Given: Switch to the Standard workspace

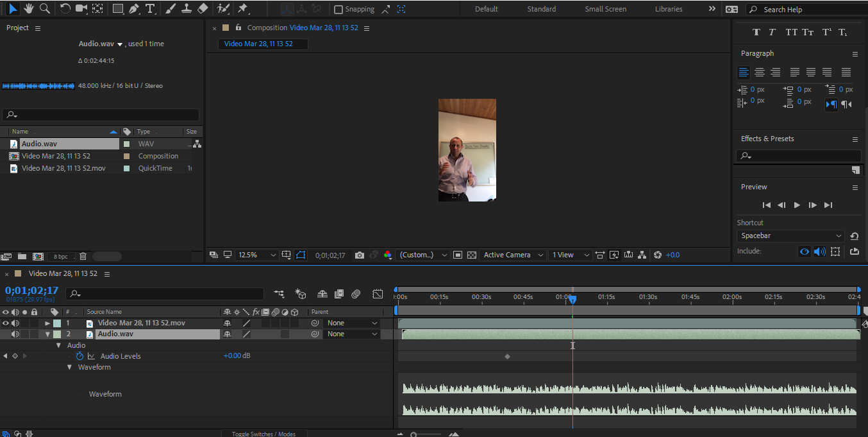Looking at the screenshot, I should (541, 9).
